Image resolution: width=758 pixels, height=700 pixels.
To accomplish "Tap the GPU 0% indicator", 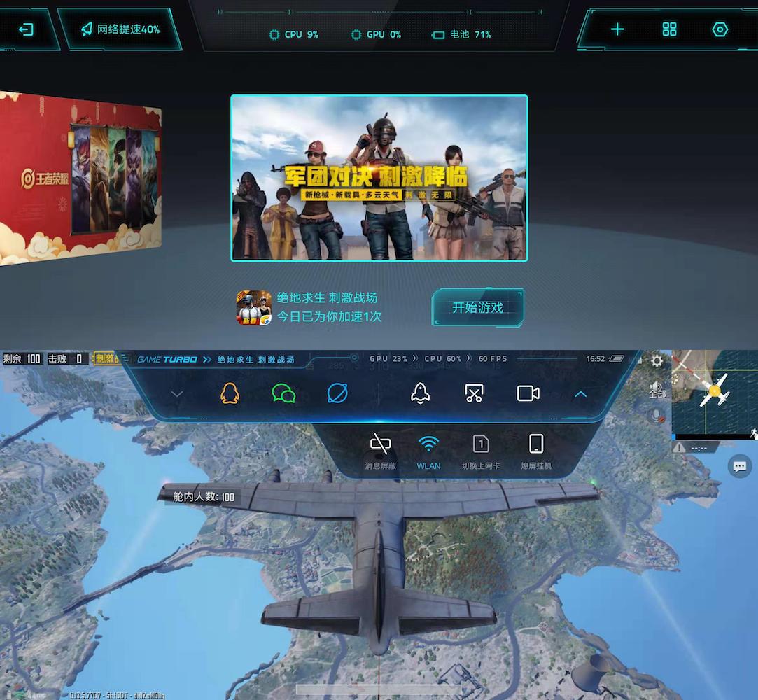I will tap(376, 34).
